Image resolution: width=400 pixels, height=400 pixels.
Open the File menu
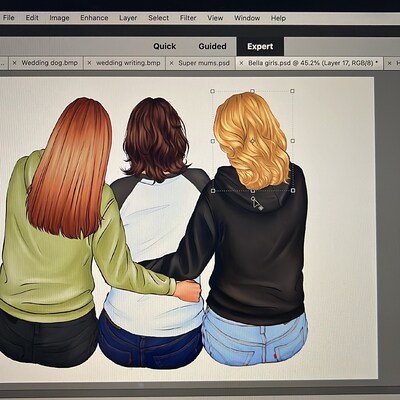[8, 18]
